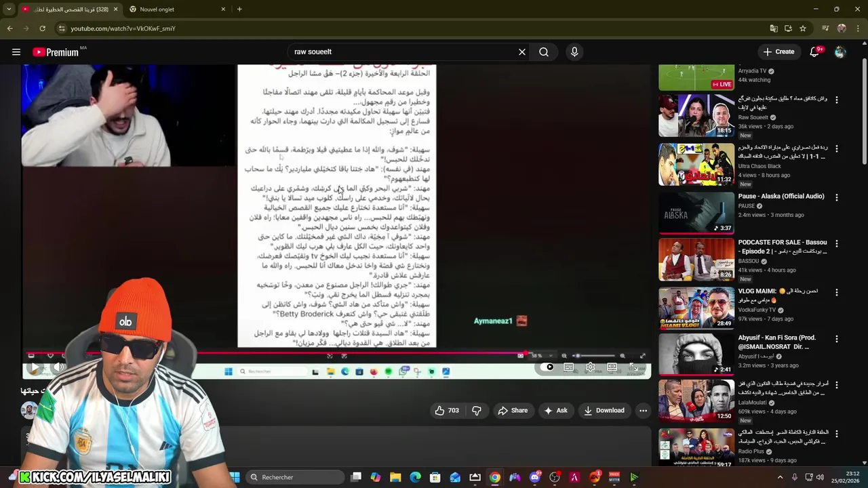The width and height of the screenshot is (868, 488).
Task: Download the video
Action: pyautogui.click(x=604, y=410)
